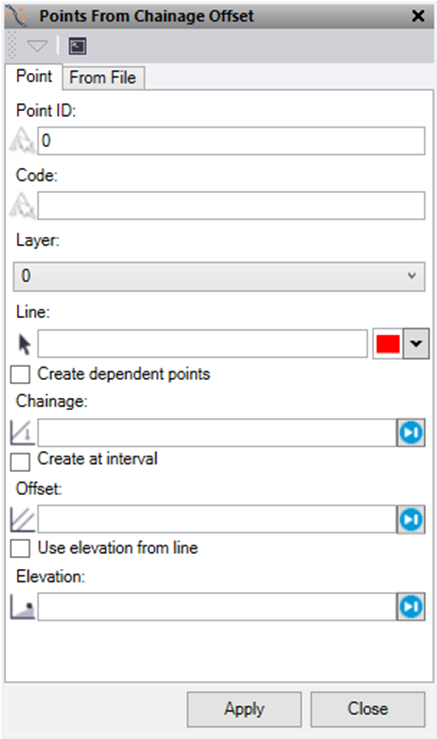Enable Create dependent points checkbox
437x739 pixels.
point(20,375)
